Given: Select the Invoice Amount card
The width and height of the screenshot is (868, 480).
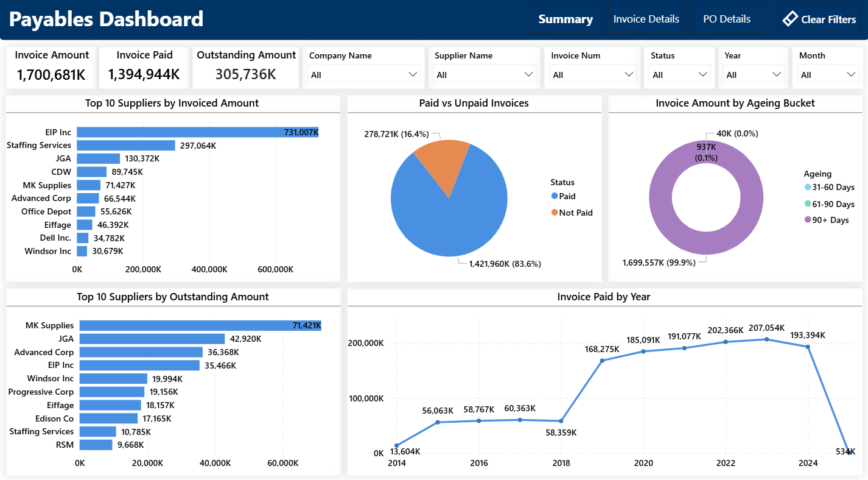Looking at the screenshot, I should pos(51,67).
